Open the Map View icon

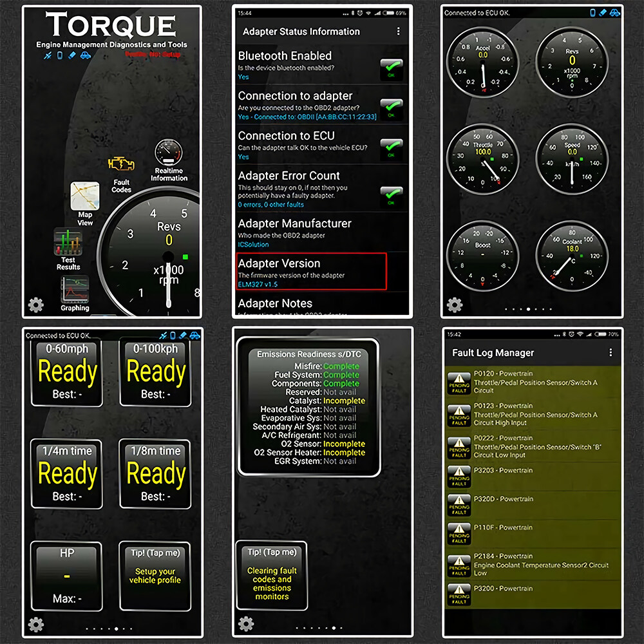coord(85,196)
